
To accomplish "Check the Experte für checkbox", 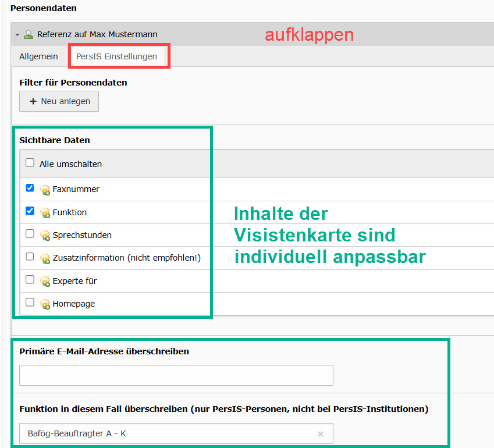I will coord(30,280).
